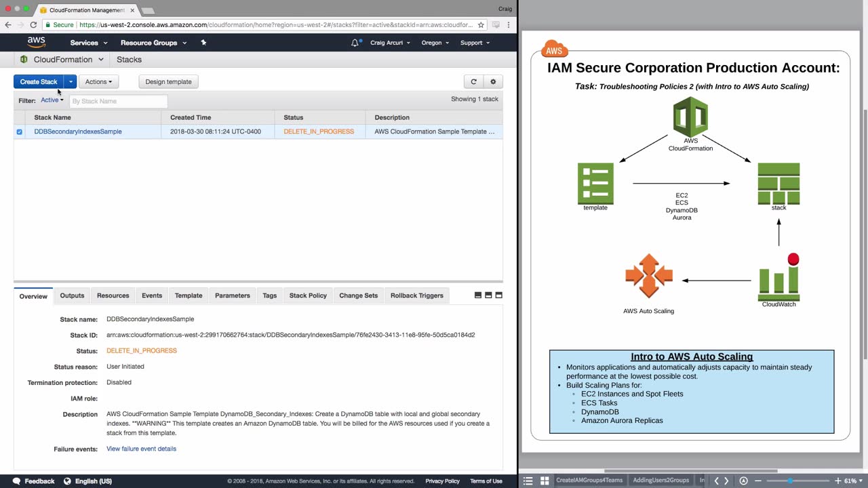The height and width of the screenshot is (488, 868).
Task: Adjust the zoom slider in diagram window
Action: tap(790, 481)
